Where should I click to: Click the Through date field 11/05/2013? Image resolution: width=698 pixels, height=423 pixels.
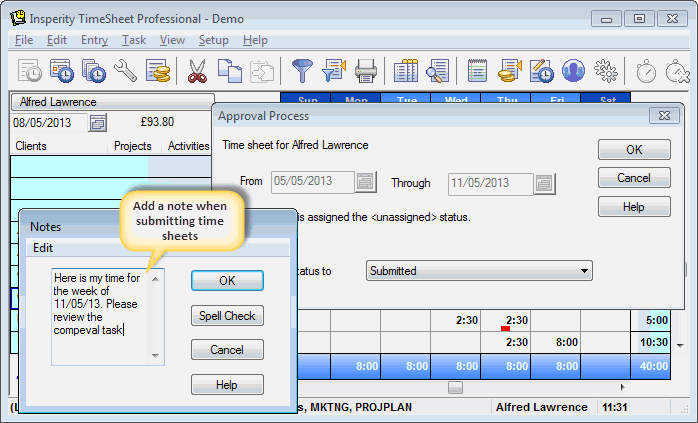pyautogui.click(x=491, y=183)
